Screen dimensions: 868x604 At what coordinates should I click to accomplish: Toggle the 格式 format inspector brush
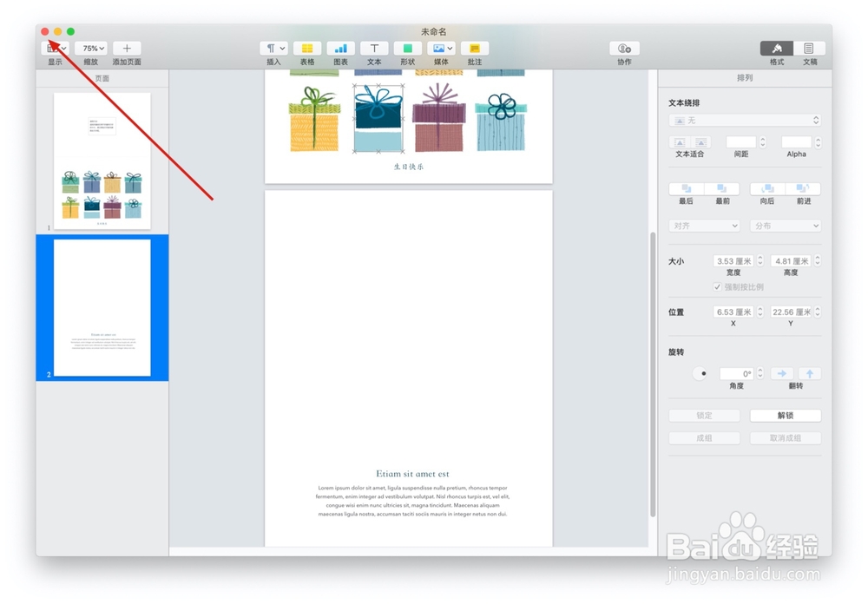click(777, 49)
